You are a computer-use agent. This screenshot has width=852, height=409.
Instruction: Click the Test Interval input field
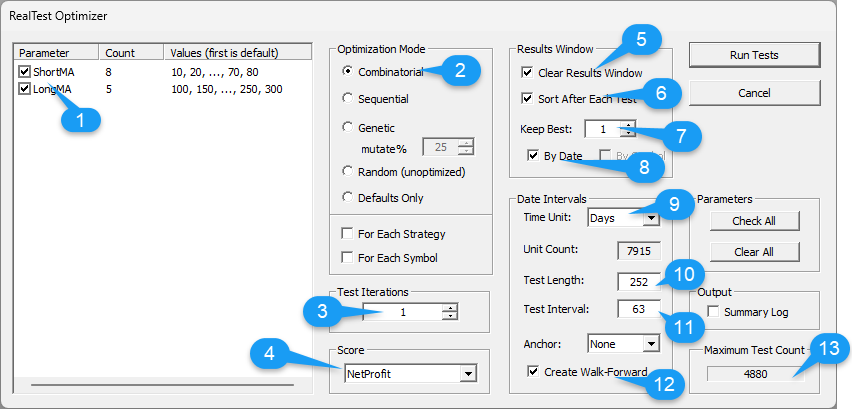[x=636, y=309]
